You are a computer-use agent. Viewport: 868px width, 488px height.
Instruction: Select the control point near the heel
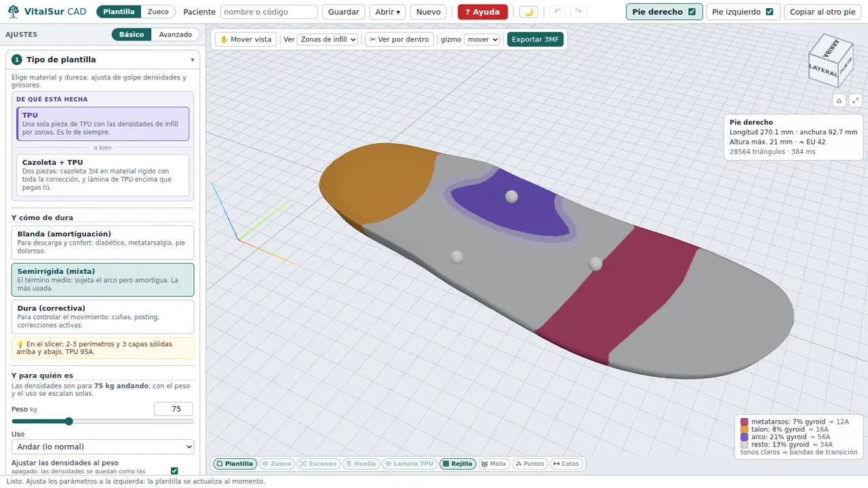point(457,257)
